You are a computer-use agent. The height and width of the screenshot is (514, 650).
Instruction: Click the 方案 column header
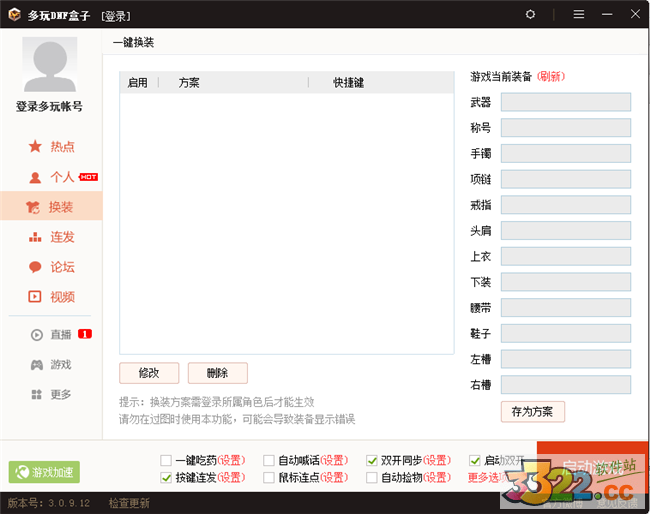(x=189, y=83)
